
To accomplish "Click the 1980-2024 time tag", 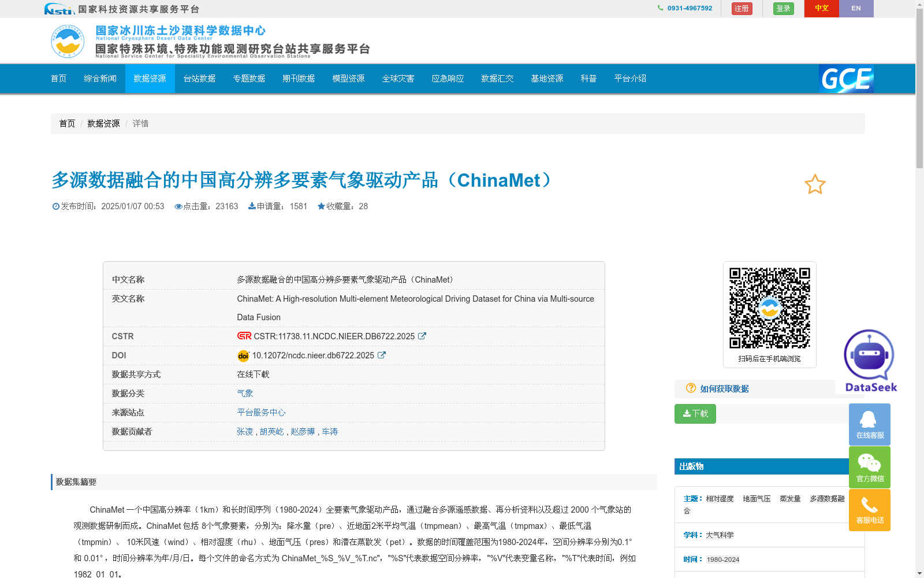I will point(723,560).
